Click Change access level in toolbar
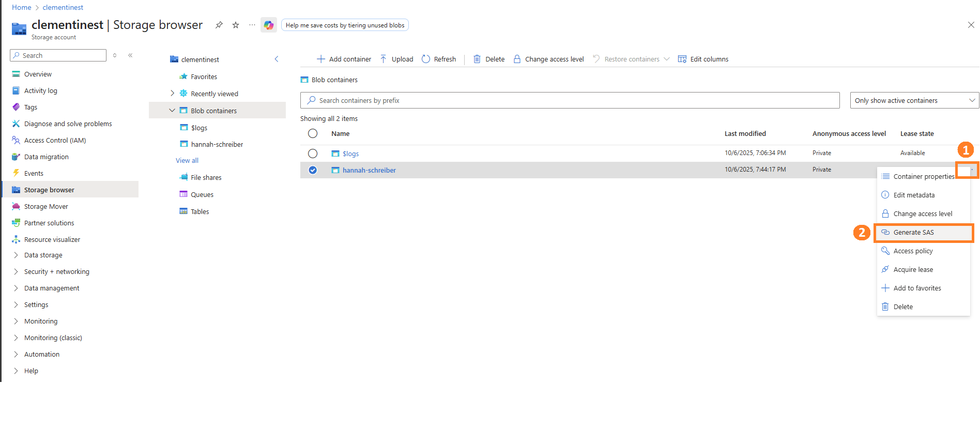Viewport: 980px width, 444px height. tap(548, 59)
